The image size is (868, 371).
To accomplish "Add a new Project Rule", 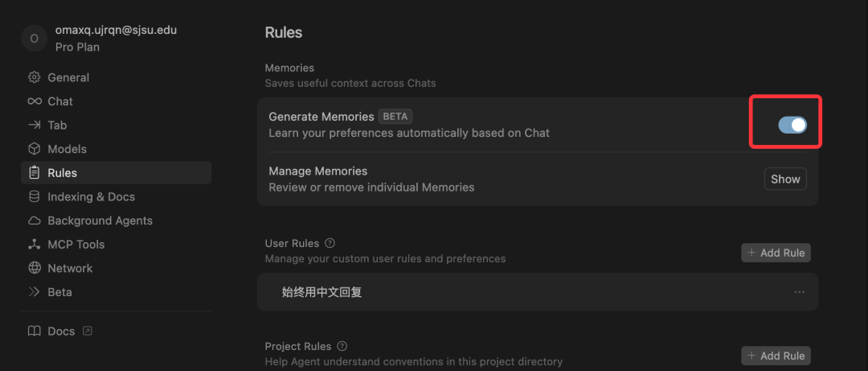I will (776, 356).
